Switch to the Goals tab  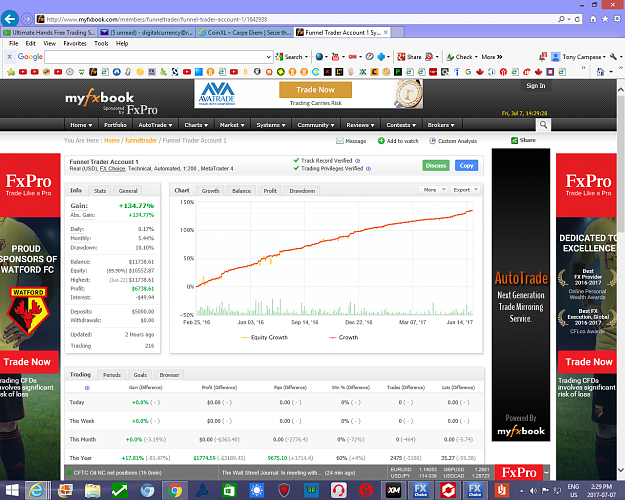(140, 375)
